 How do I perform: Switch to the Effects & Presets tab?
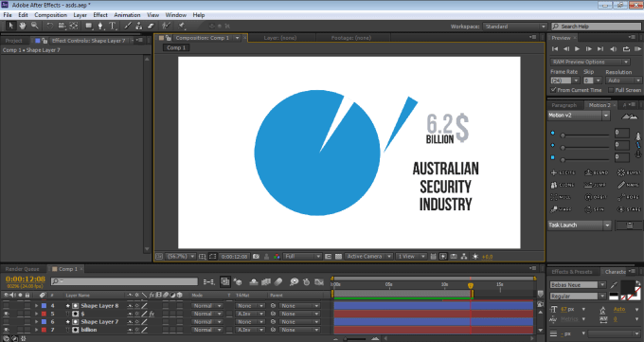pyautogui.click(x=572, y=272)
